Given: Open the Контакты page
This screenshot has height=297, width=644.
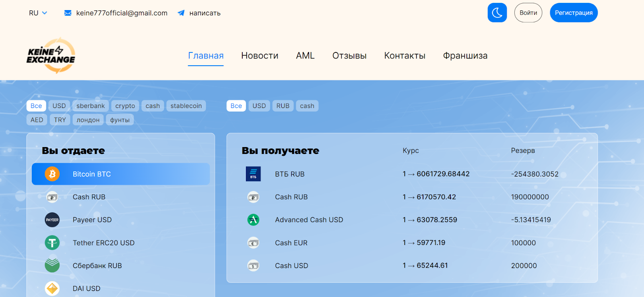Looking at the screenshot, I should [405, 56].
